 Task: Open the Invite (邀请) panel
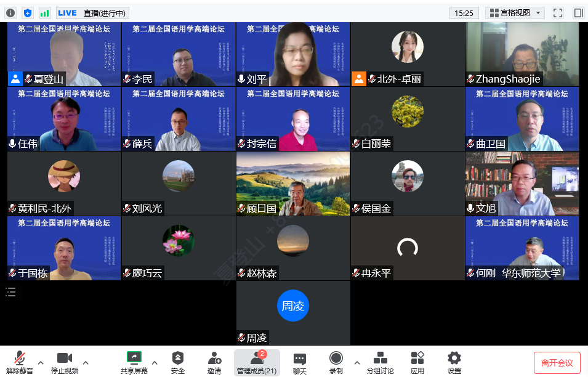pyautogui.click(x=214, y=363)
